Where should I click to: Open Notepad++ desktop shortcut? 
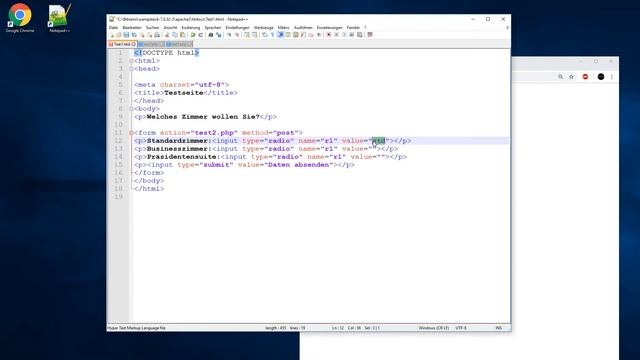(x=60, y=18)
